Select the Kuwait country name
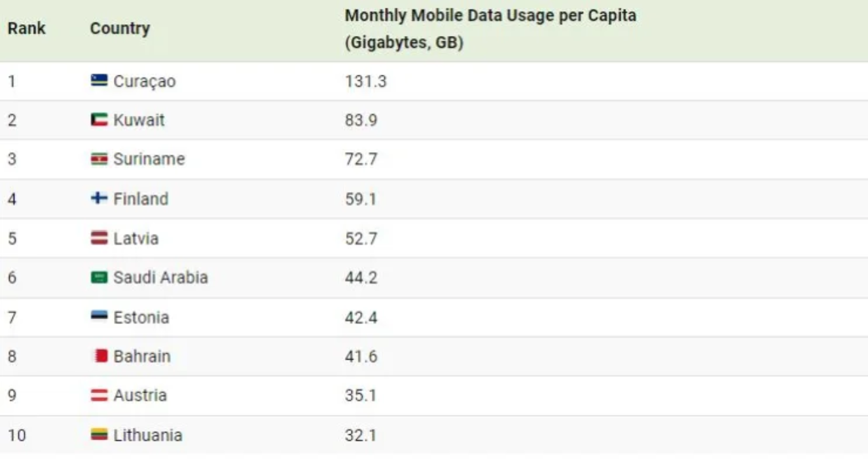 [x=139, y=121]
